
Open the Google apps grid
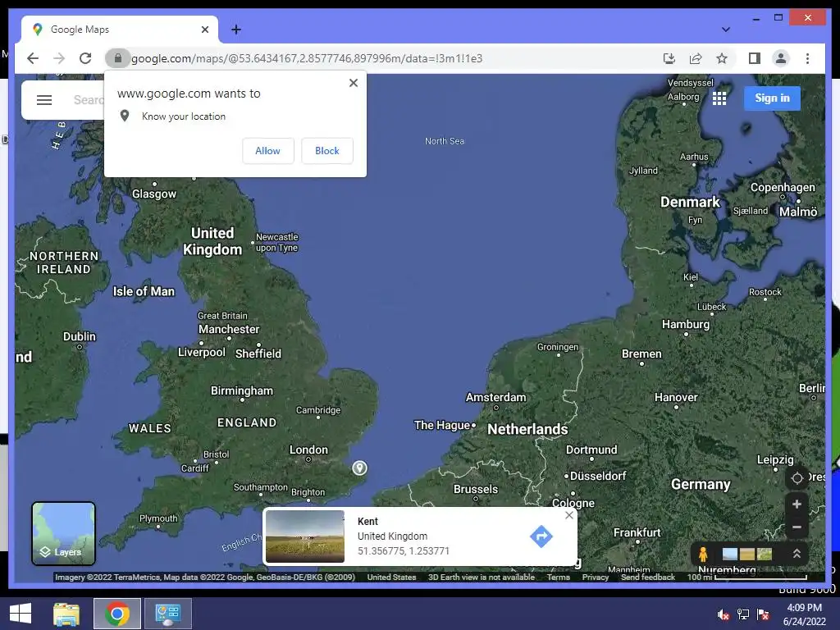[x=719, y=98]
